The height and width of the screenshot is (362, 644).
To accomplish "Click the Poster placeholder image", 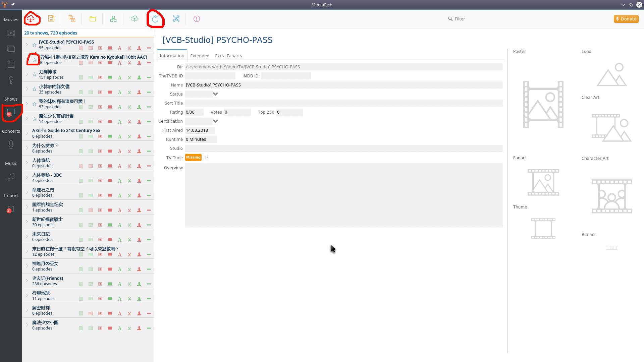I will click(543, 104).
